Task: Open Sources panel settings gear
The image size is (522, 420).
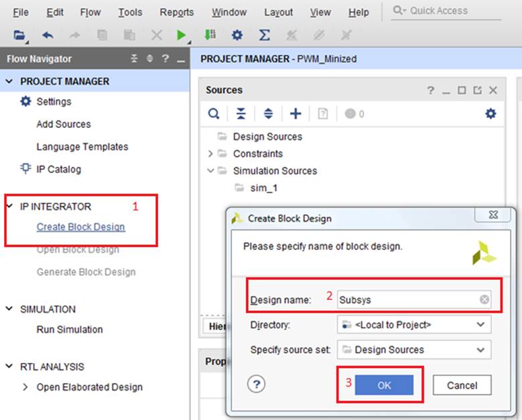Action: 491,114
